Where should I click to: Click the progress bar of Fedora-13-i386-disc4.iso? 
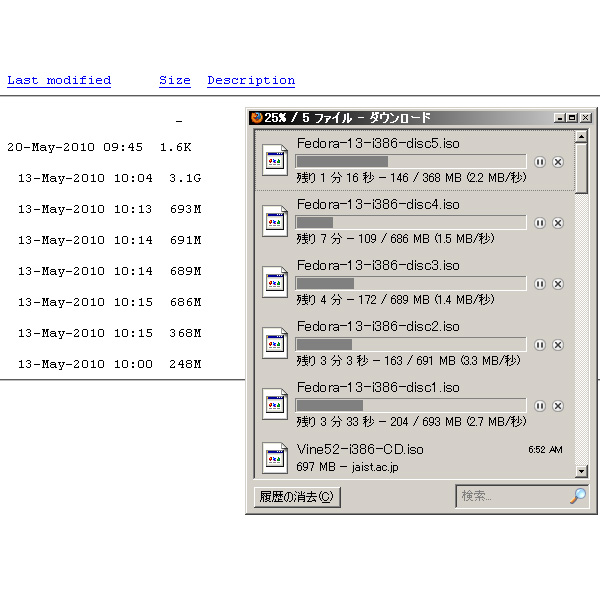[x=411, y=222]
